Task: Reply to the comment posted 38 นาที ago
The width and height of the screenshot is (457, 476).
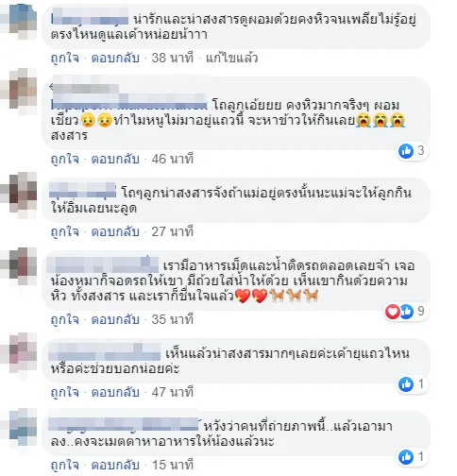Action: [115, 59]
